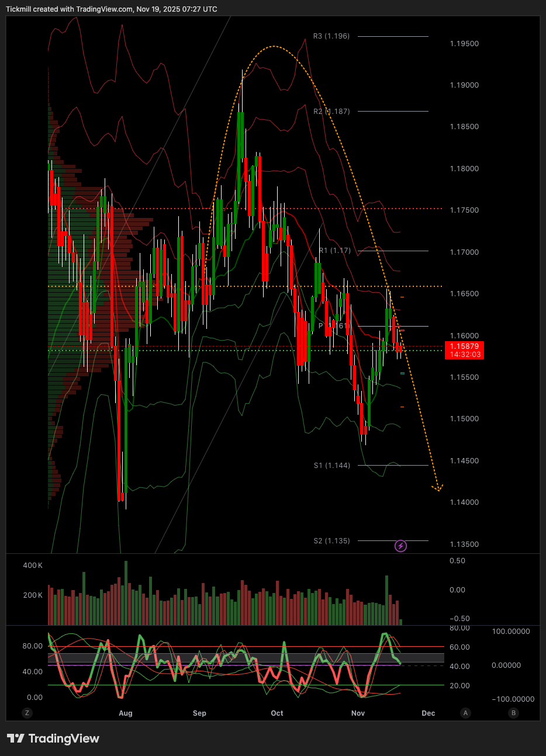Click the Aug label on time axis
The height and width of the screenshot is (756, 546).
pyautogui.click(x=125, y=713)
